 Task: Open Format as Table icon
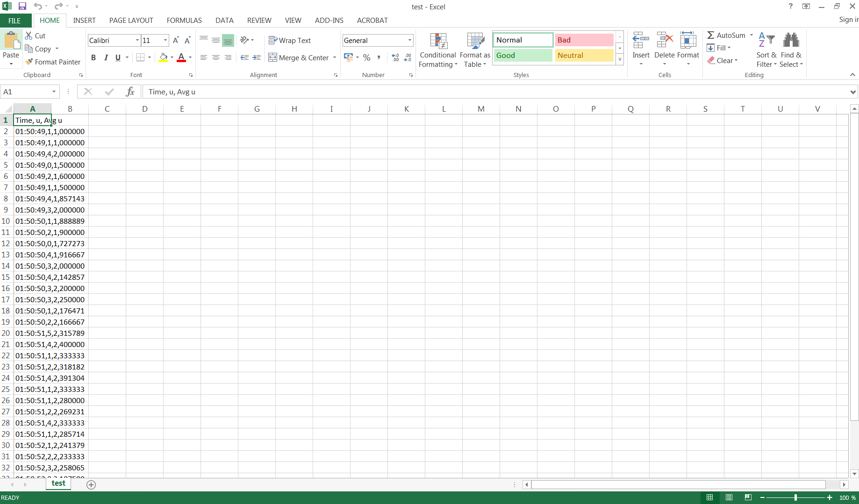(476, 41)
